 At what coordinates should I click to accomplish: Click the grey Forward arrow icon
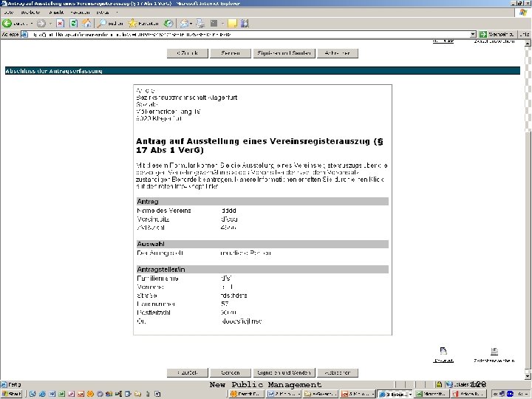[41, 23]
